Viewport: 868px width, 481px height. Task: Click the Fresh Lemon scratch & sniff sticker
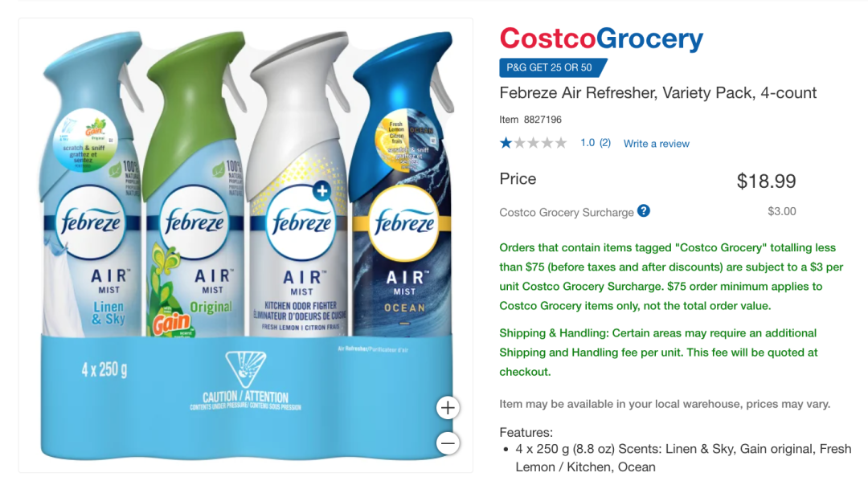click(405, 141)
